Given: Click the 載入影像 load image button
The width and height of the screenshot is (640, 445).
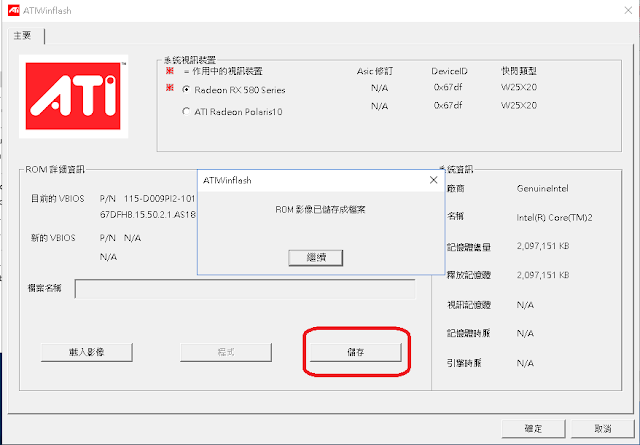Looking at the screenshot, I should pos(87,352).
